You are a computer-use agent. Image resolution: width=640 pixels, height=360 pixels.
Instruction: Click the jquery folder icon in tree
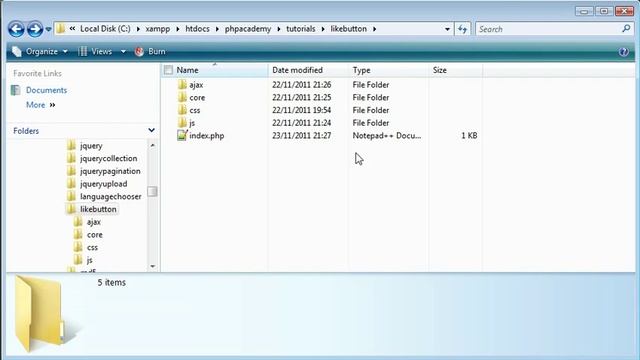[71, 145]
